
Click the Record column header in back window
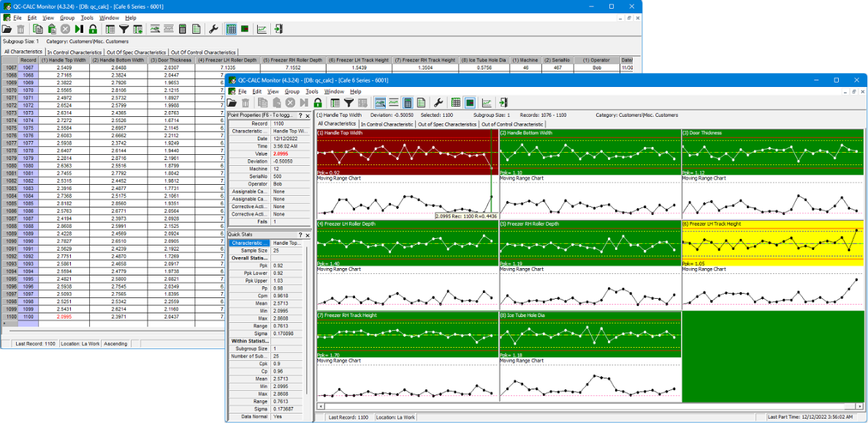tap(28, 60)
